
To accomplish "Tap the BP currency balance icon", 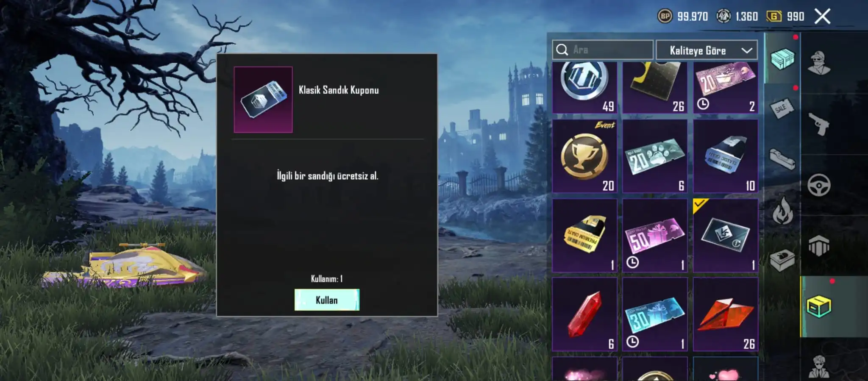I will click(x=665, y=17).
